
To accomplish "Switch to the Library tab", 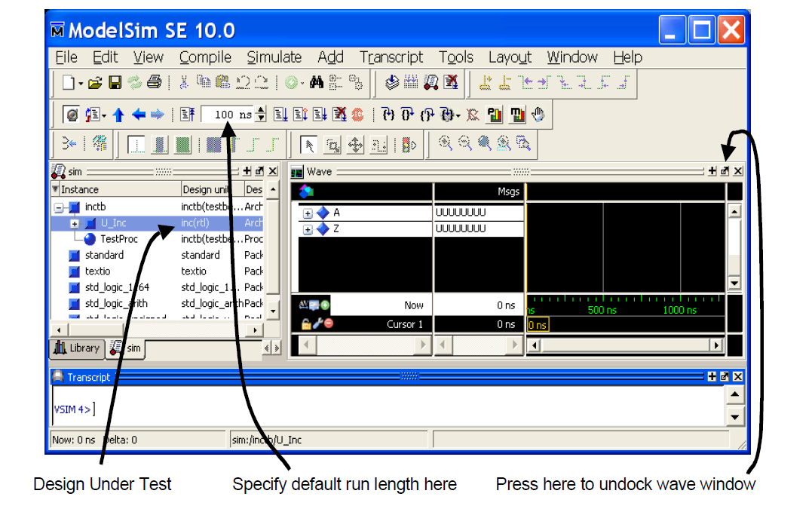I will point(77,348).
